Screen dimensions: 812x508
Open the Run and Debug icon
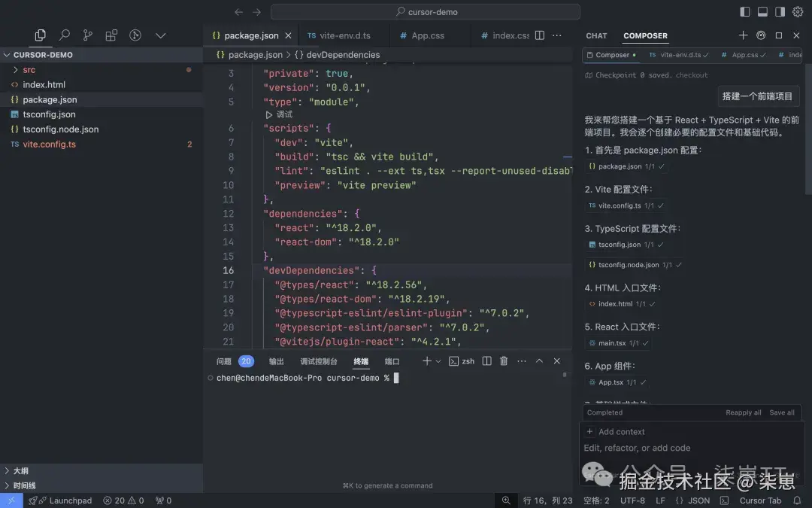pos(135,35)
